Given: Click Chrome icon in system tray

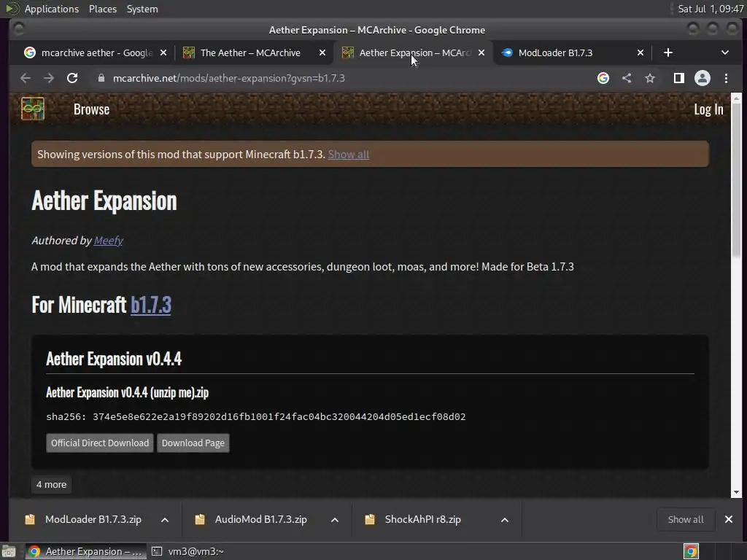Looking at the screenshot, I should click(x=691, y=551).
